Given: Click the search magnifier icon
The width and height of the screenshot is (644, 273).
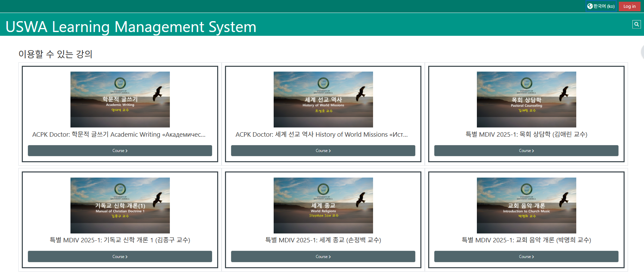Looking at the screenshot, I should coord(636,24).
